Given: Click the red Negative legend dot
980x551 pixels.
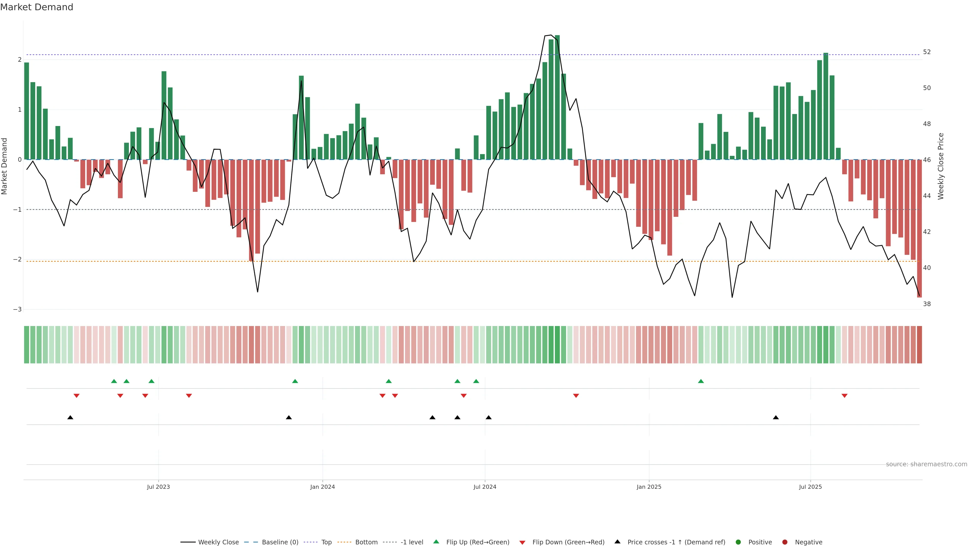Looking at the screenshot, I should pyautogui.click(x=785, y=542).
